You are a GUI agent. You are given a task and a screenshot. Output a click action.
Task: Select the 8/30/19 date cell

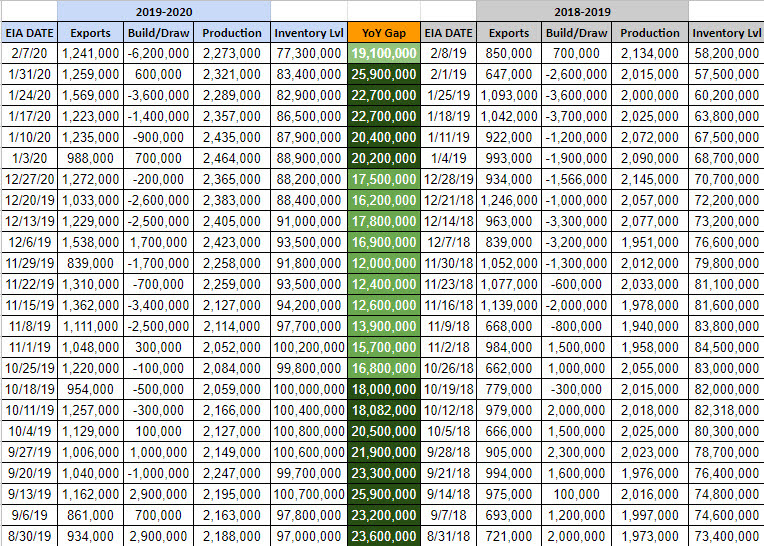pyautogui.click(x=29, y=536)
